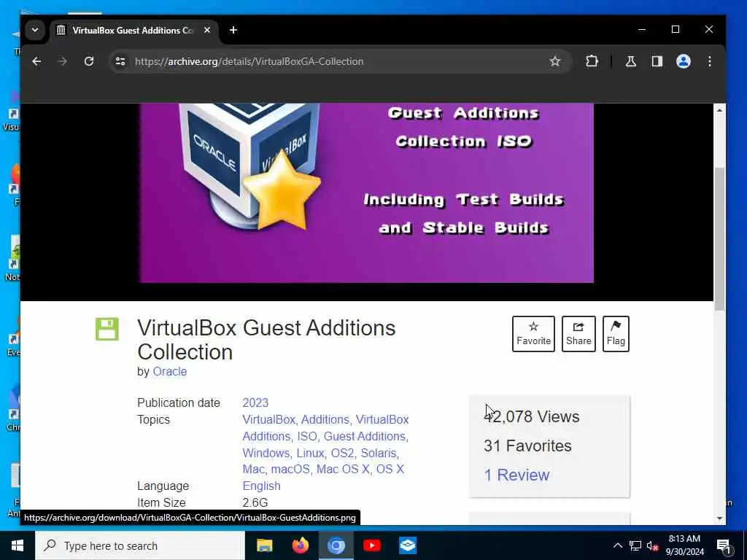Click the taskbar search box
The height and width of the screenshot is (560, 747).
(140, 545)
